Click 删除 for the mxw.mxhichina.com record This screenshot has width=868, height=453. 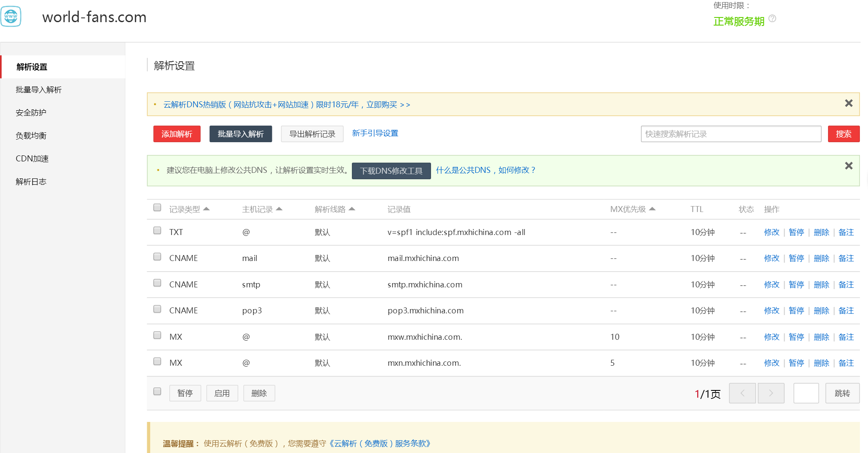(821, 337)
